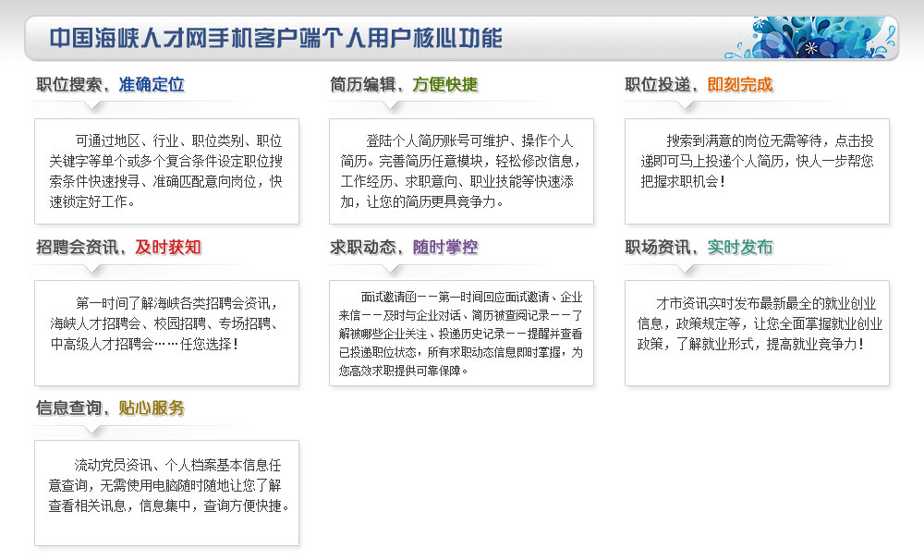The height and width of the screenshot is (560, 924).
Task: Click the line 您高效求职提供可靠保障。
Action: 404,371
